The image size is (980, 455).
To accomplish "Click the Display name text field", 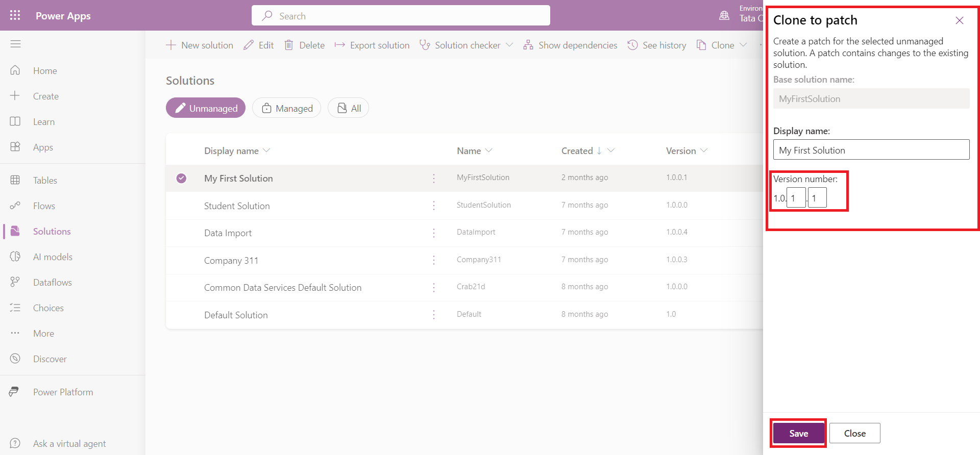I will [x=871, y=150].
